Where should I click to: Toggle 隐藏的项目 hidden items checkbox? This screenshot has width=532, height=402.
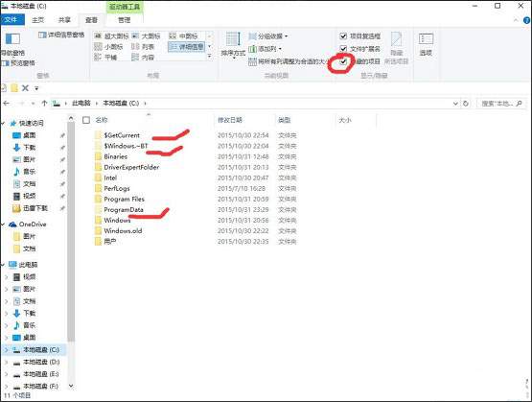(x=343, y=61)
